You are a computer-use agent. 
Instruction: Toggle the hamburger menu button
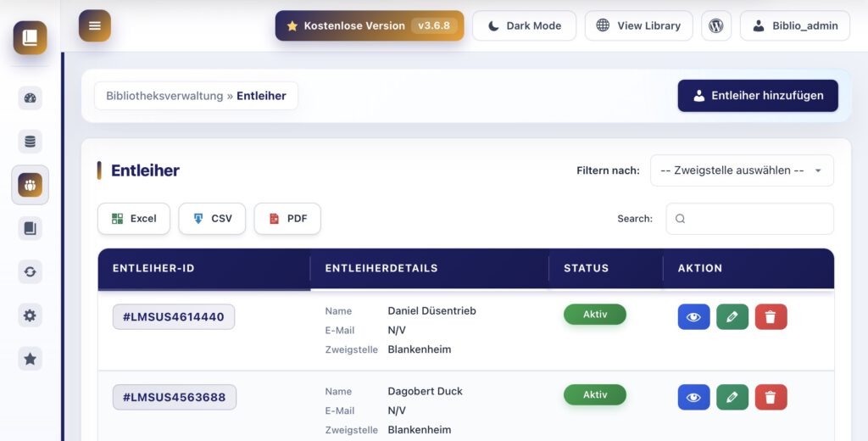point(95,25)
